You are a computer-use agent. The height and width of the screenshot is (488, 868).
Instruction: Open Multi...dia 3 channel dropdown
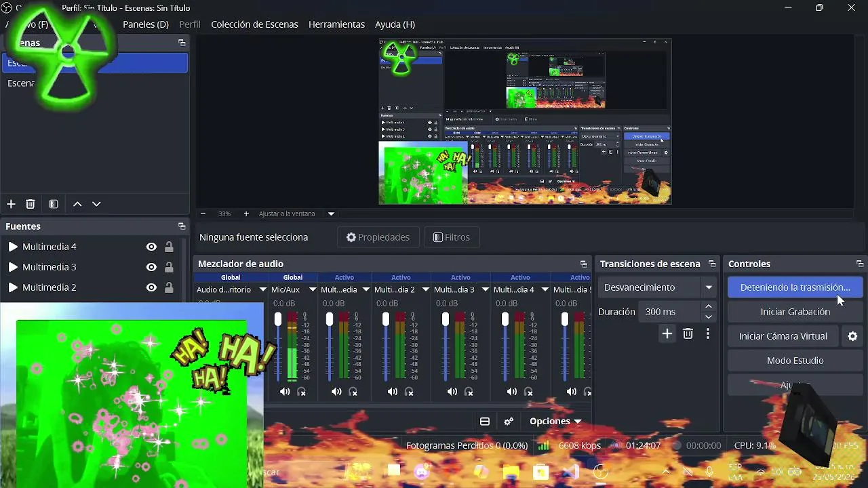[x=485, y=290]
